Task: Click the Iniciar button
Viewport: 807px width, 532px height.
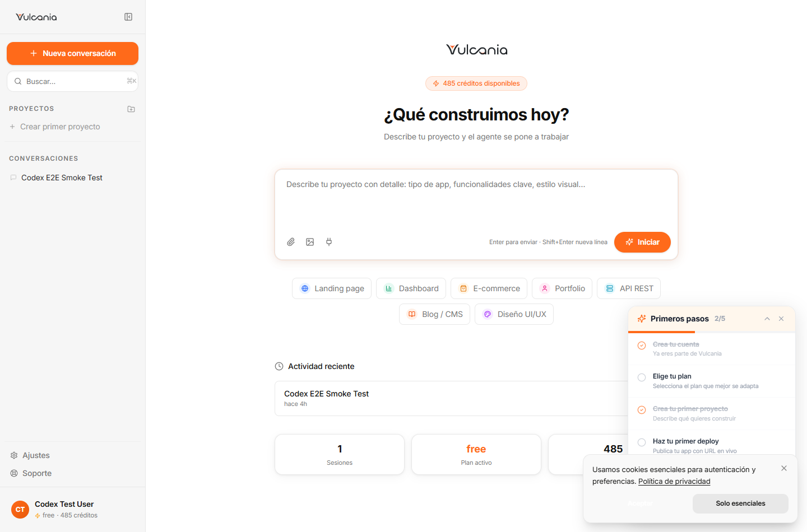Action: 642,242
